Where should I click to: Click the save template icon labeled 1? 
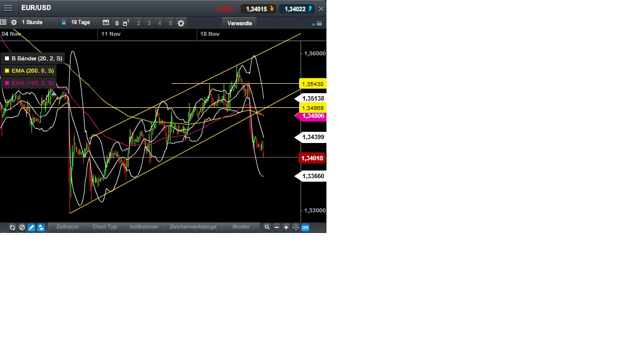tap(126, 23)
